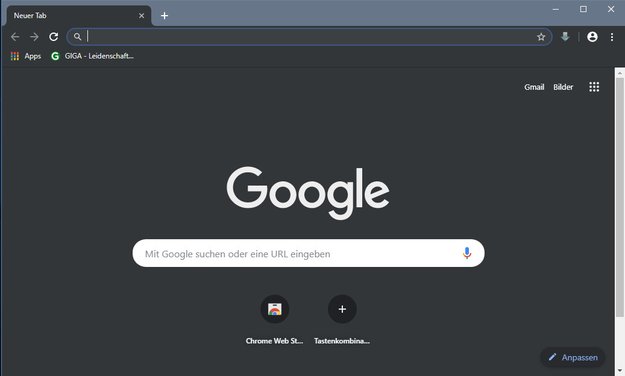Screen dimensions: 625x376
Task: Open the Bilder link
Action: click(563, 87)
